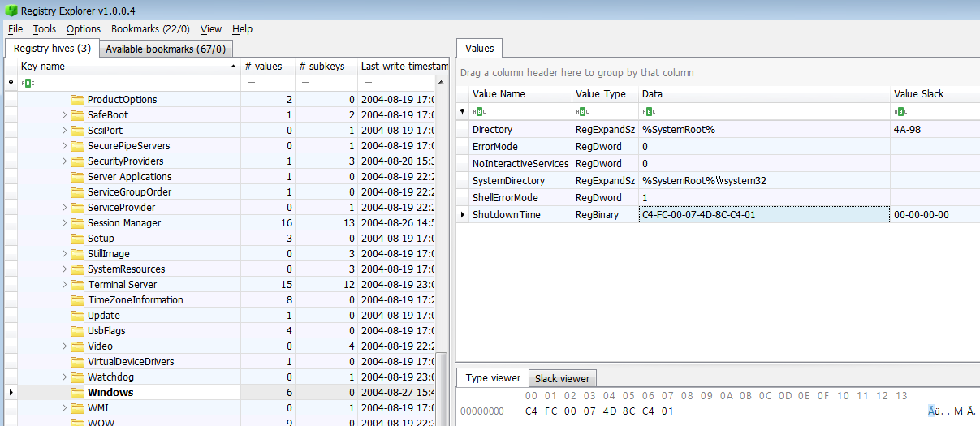Expand the WMI key
Screen dimensions: 980x426
click(65, 408)
